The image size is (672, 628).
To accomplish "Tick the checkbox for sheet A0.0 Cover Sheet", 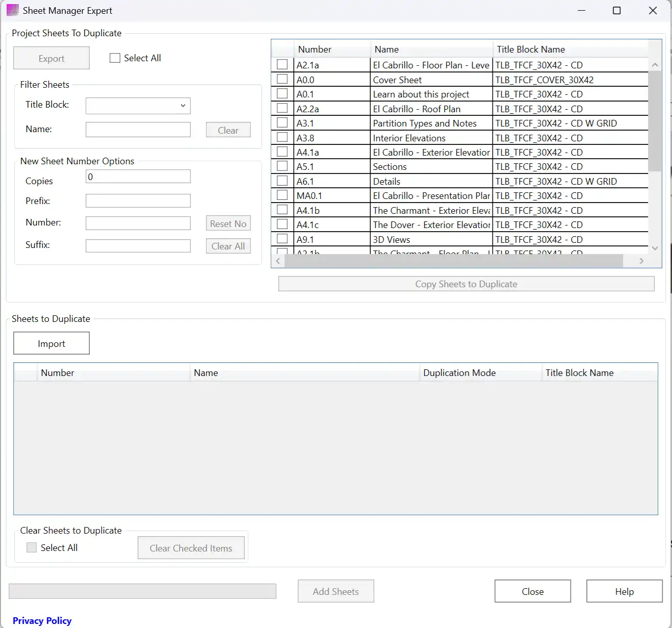I will click(282, 79).
